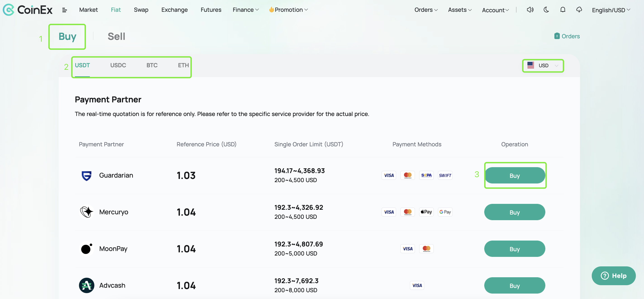The height and width of the screenshot is (299, 644).
Task: Click the Payment Methods column header
Action: click(x=417, y=144)
